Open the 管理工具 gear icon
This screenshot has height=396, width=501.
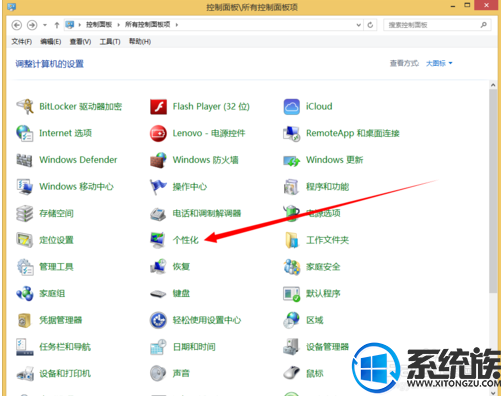tap(25, 267)
